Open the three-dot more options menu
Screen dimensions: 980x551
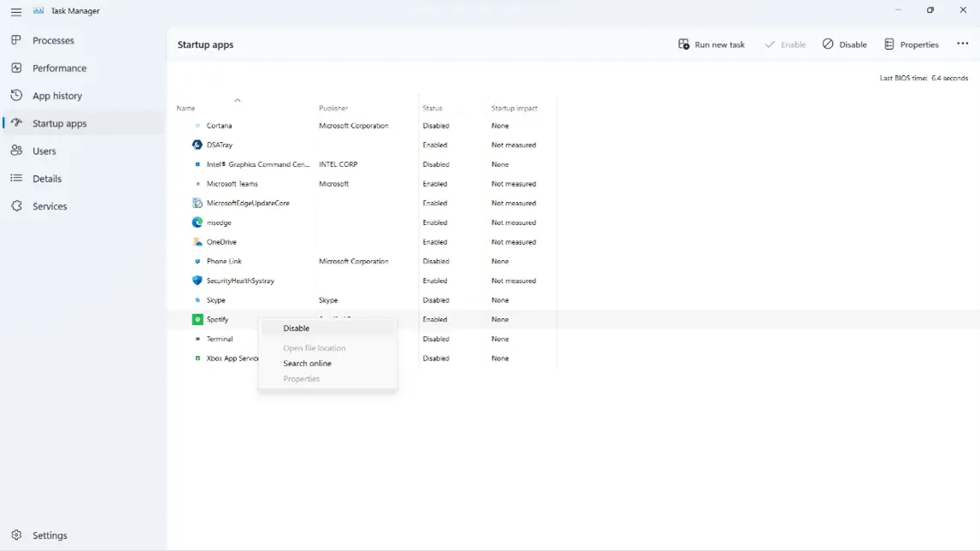coord(963,44)
